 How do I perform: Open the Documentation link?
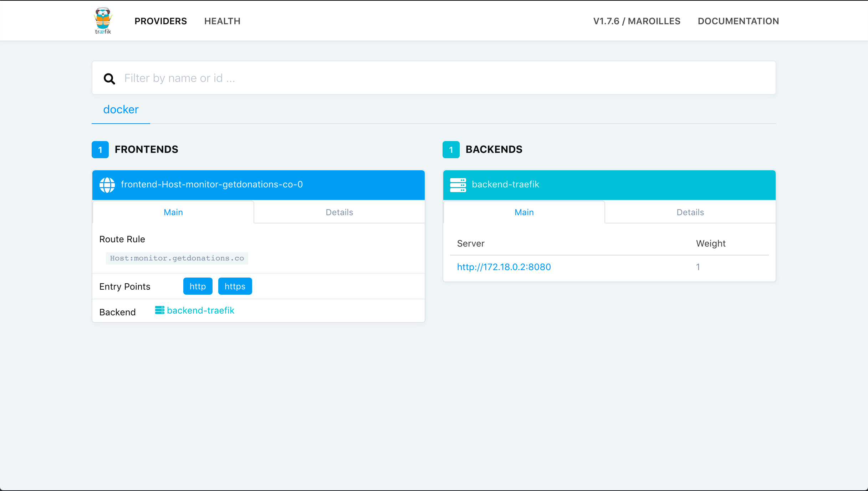point(738,21)
